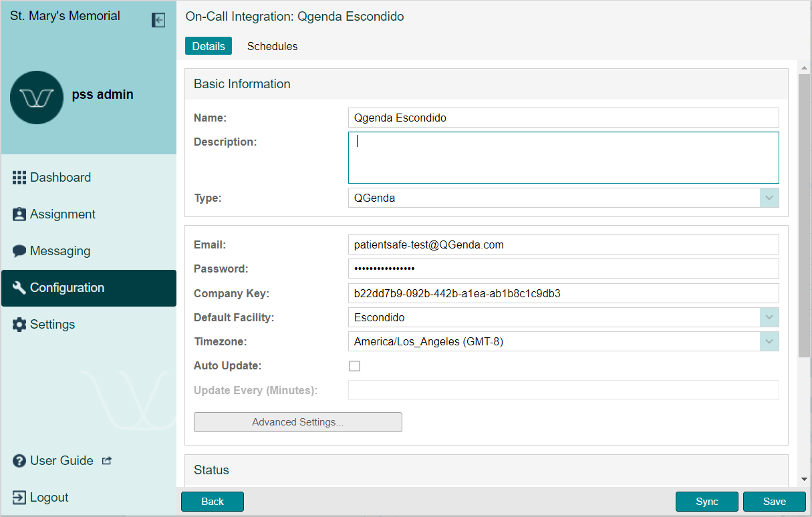Collapse the sidebar with the arrow icon
Viewport: 812px width, 517px height.
[158, 20]
